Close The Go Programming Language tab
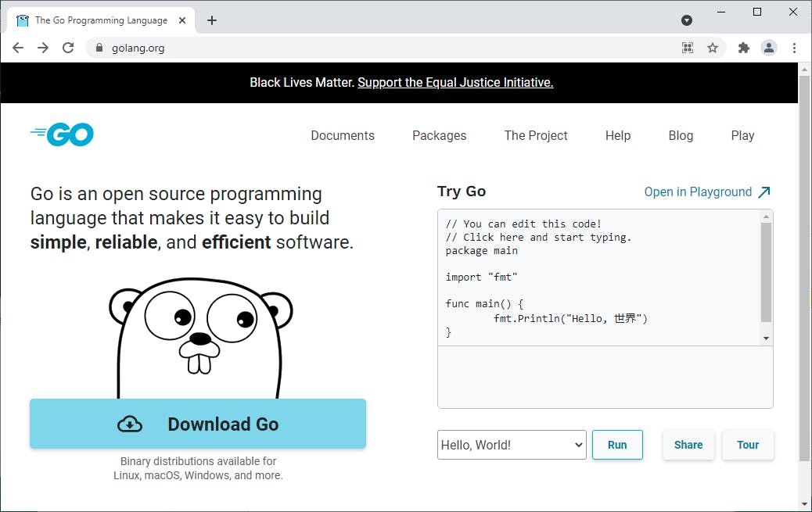This screenshot has width=812, height=512. click(x=182, y=20)
